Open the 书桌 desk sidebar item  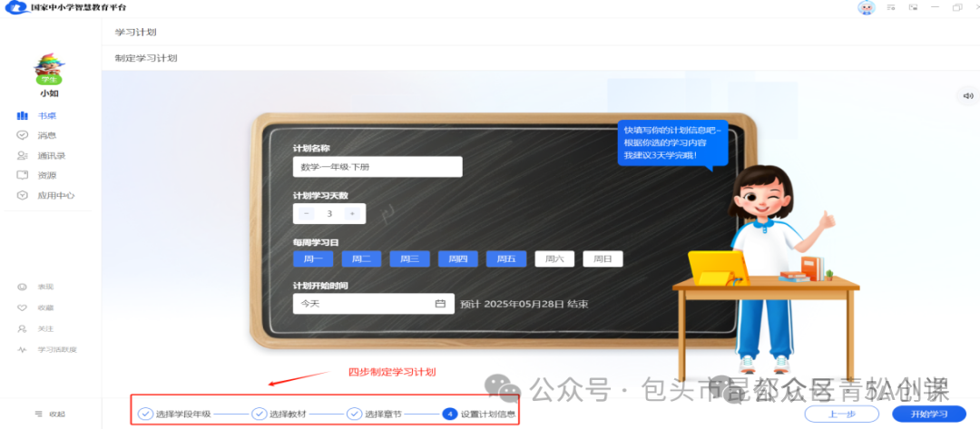[46, 116]
